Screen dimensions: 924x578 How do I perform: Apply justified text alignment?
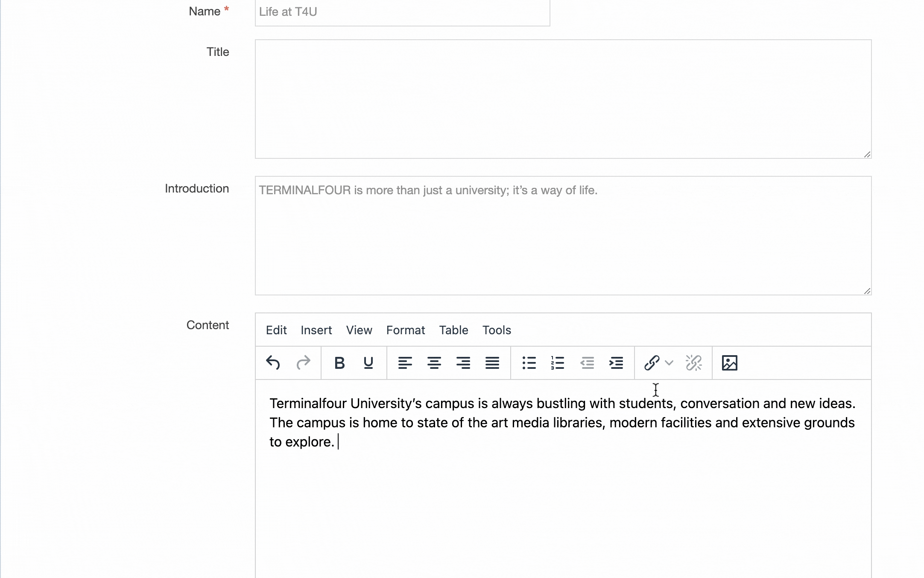point(492,363)
